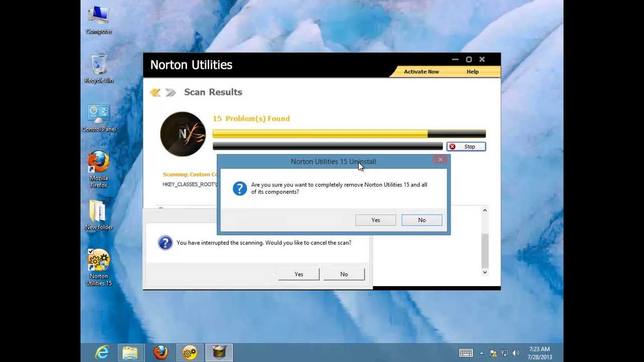Image resolution: width=644 pixels, height=362 pixels.
Task: Open Computer desktop icon
Action: click(x=99, y=20)
